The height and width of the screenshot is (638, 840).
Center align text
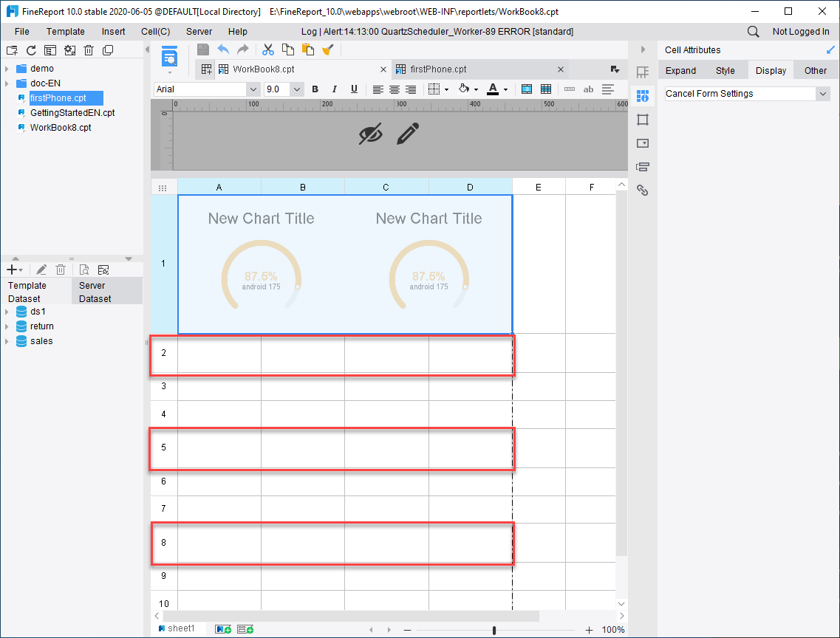395,89
